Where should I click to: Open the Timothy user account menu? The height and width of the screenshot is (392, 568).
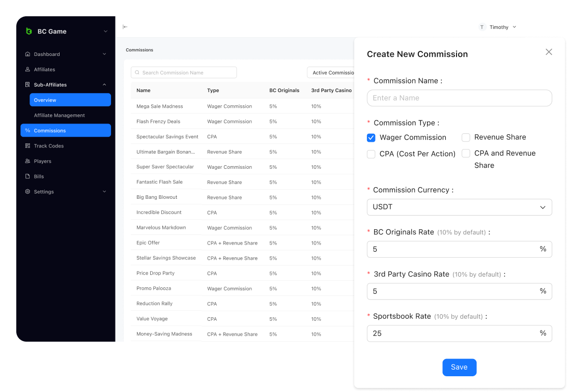[498, 27]
